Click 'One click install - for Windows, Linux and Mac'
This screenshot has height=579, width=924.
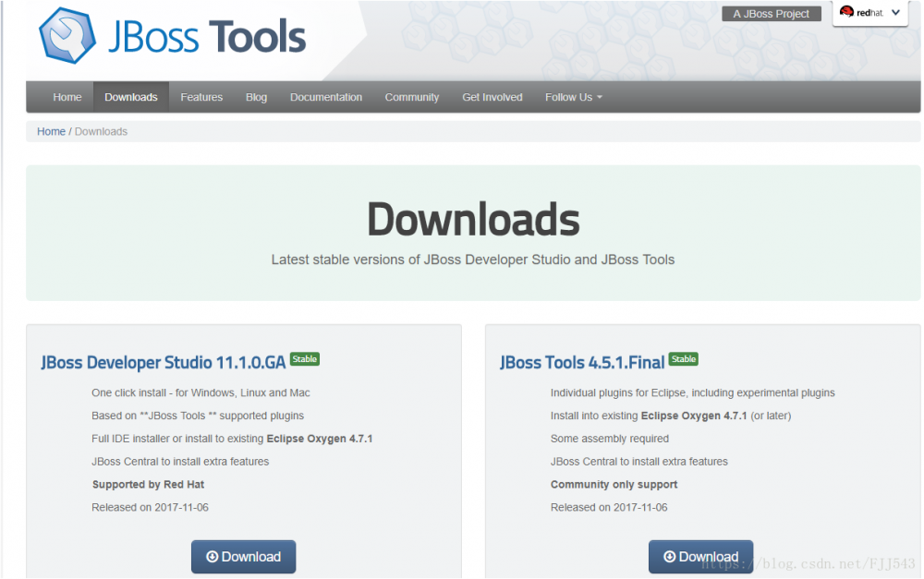pyautogui.click(x=201, y=392)
